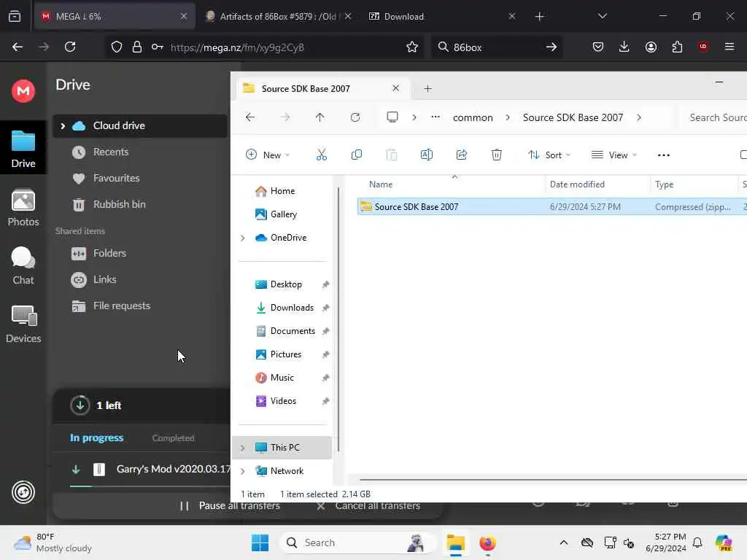Open the Sort dropdown in Explorer
The image size is (747, 560).
[x=549, y=155]
